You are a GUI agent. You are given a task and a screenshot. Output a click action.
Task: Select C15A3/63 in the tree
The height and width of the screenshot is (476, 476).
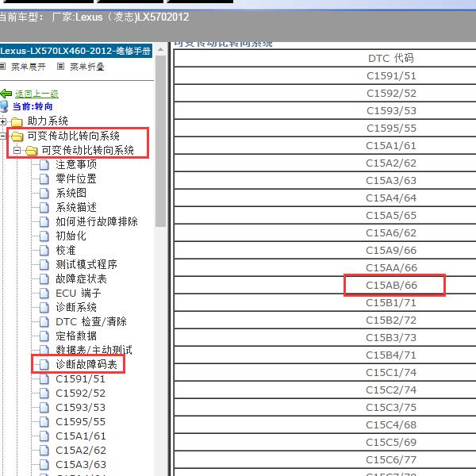point(81,464)
